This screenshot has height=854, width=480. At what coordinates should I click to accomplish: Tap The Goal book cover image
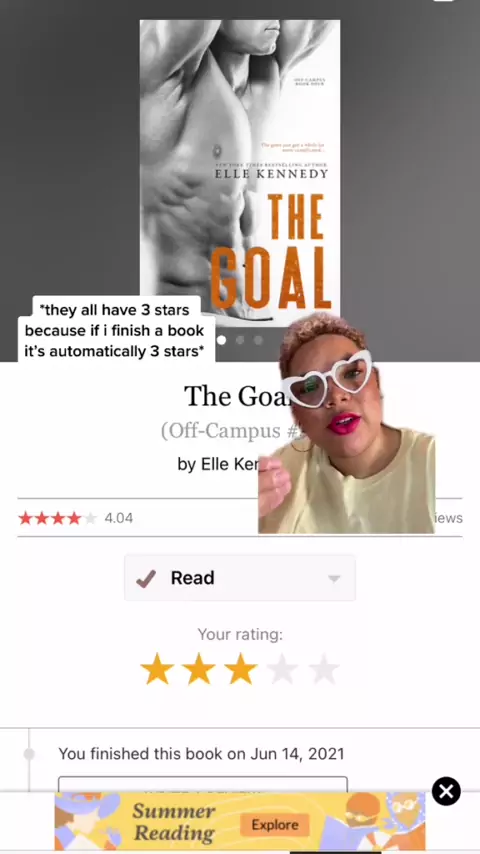(240, 173)
